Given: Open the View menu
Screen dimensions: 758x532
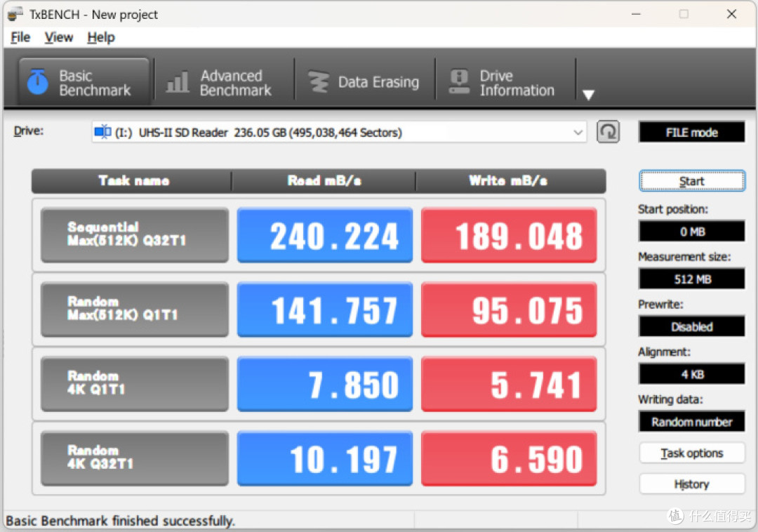Looking at the screenshot, I should pos(58,37).
